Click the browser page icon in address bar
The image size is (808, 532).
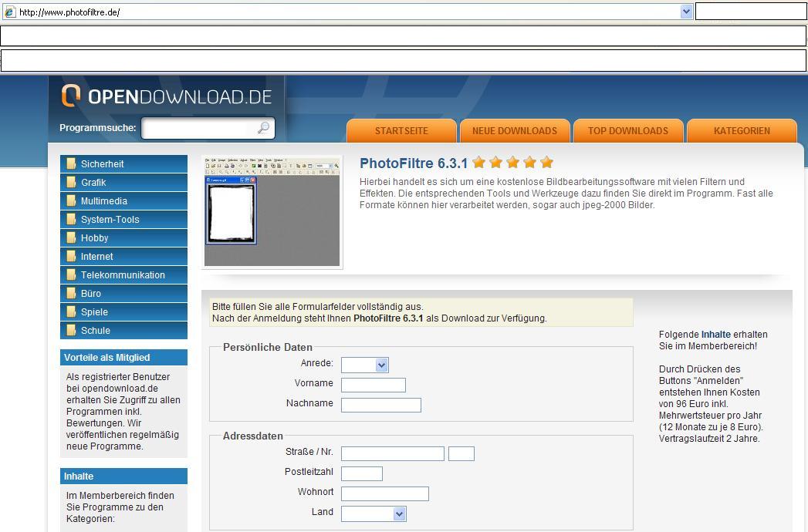[10, 12]
